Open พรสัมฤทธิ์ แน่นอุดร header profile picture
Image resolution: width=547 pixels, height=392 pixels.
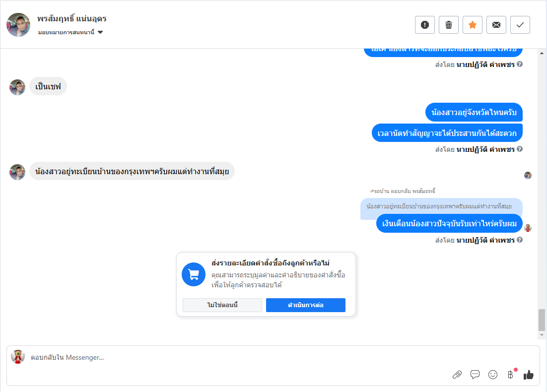[x=18, y=25]
